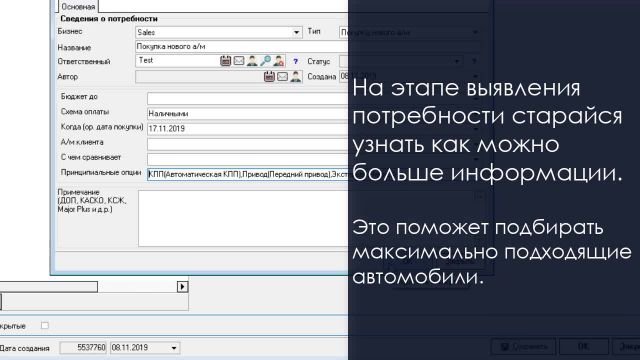This screenshot has width=640, height=360.
Task: Click the blue question mark help icon
Action: pos(296,62)
